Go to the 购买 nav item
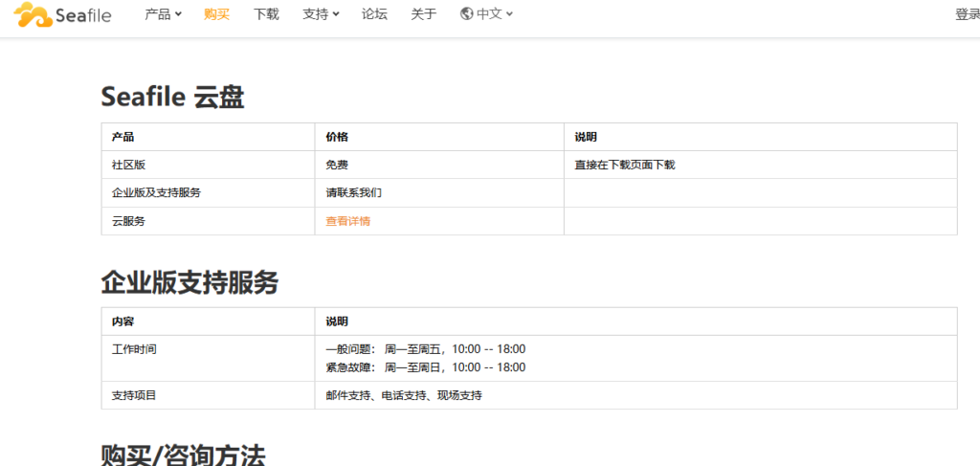The width and height of the screenshot is (980, 466). tap(216, 13)
